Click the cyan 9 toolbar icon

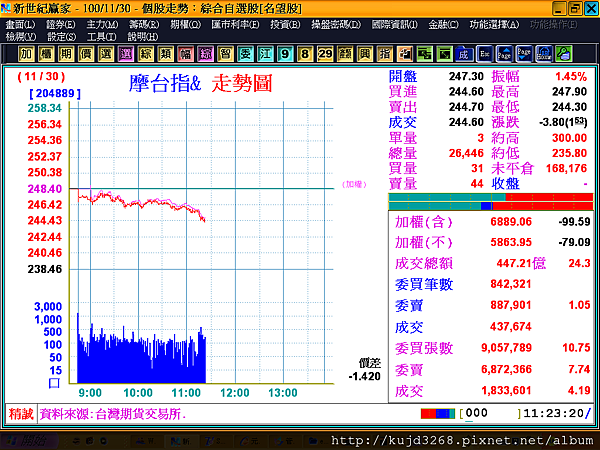pyautogui.click(x=285, y=54)
